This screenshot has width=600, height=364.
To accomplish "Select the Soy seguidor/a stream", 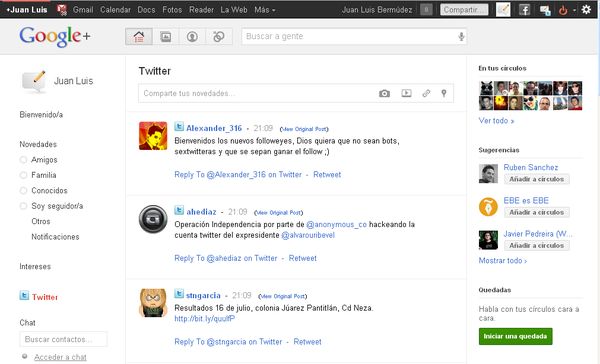I will [x=57, y=206].
